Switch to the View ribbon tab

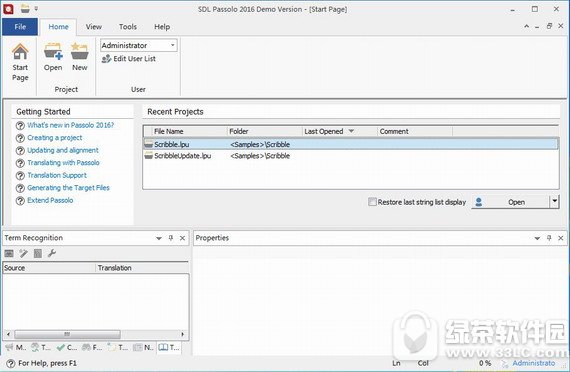(x=93, y=27)
